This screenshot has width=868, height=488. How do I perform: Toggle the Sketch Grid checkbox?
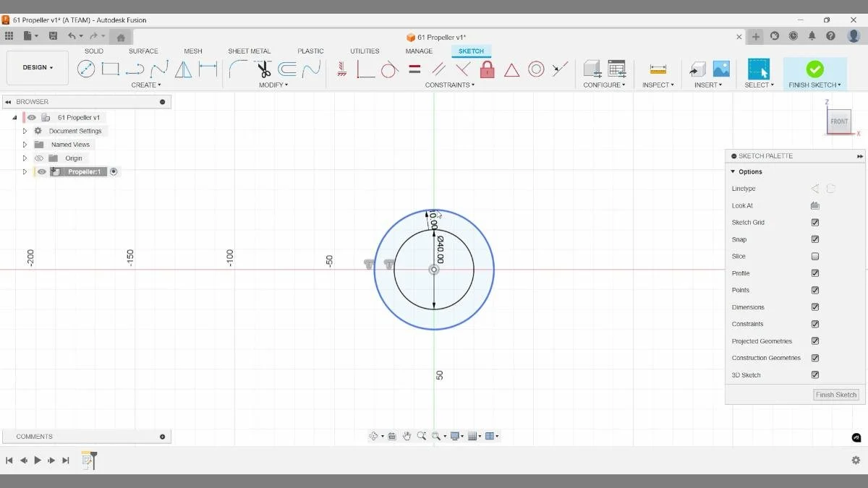[814, 222]
